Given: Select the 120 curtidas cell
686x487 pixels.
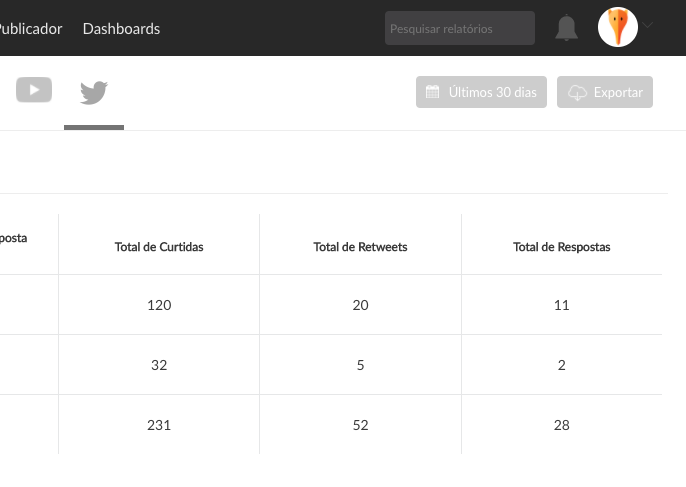Looking at the screenshot, I should (159, 305).
